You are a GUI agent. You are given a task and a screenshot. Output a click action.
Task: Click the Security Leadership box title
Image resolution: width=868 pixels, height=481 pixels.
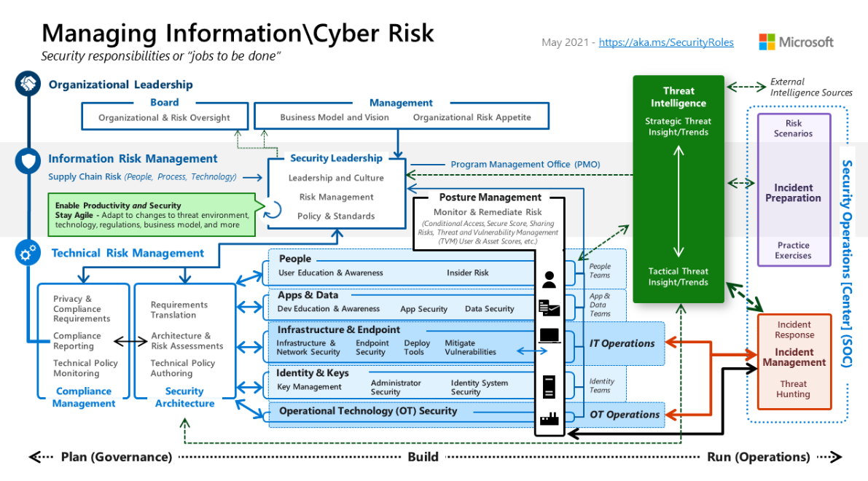[336, 158]
